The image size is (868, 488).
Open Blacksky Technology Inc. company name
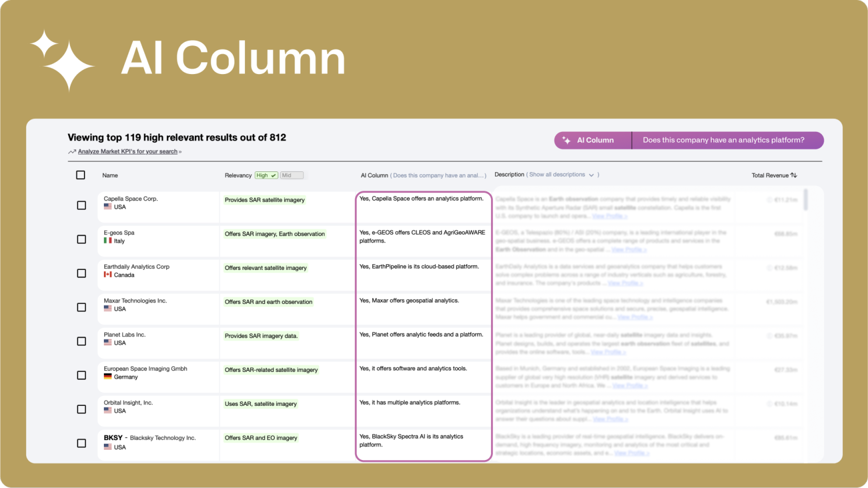[163, 438]
